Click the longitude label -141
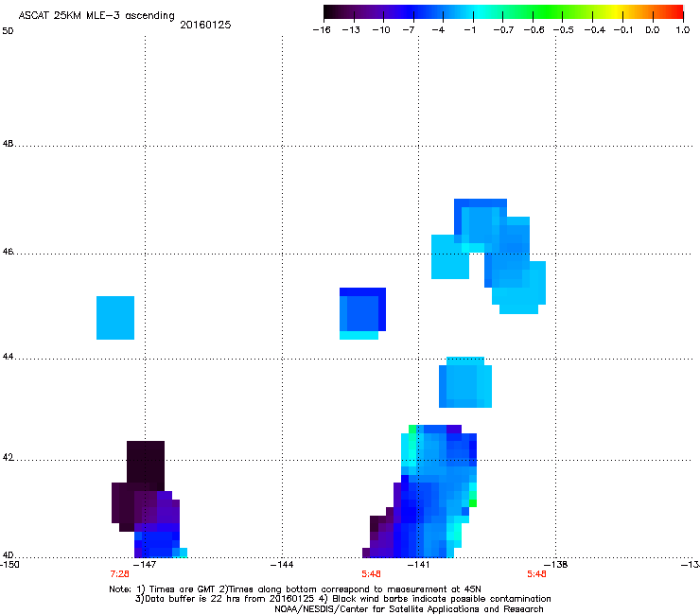 click(419, 565)
